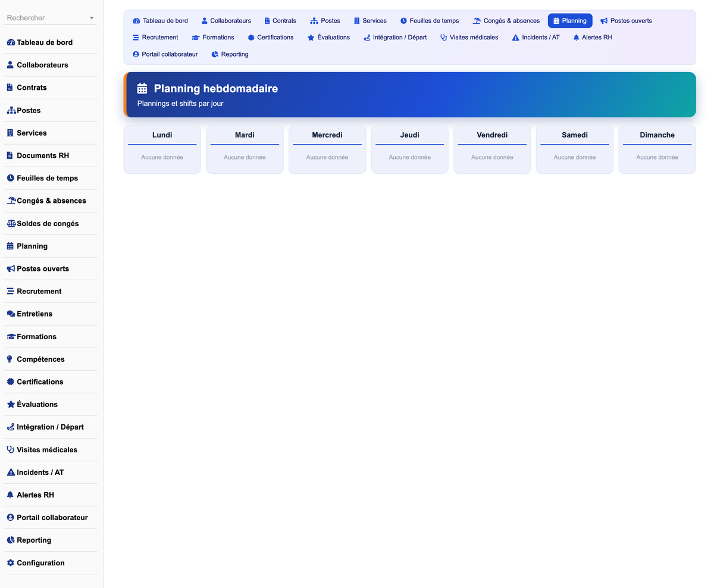Open Intégration / Départ tab in top navigation
714x588 pixels.
395,37
